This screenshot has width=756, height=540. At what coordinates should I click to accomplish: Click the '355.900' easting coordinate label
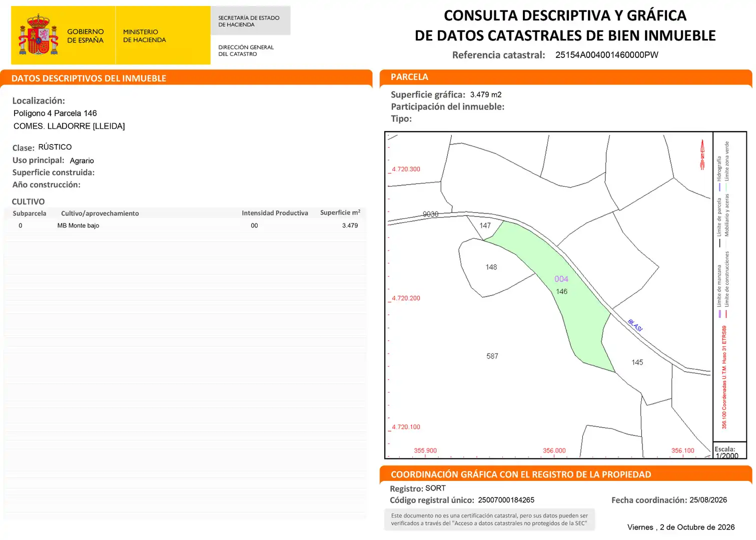[425, 450]
